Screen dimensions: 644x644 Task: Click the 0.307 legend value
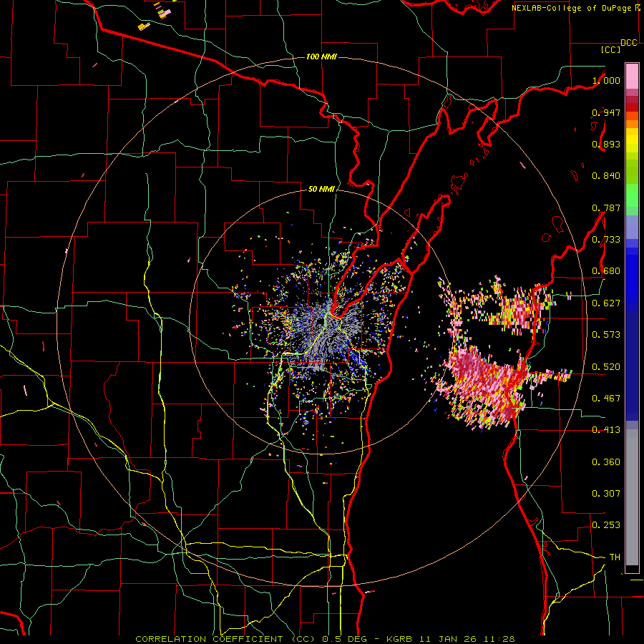point(606,494)
